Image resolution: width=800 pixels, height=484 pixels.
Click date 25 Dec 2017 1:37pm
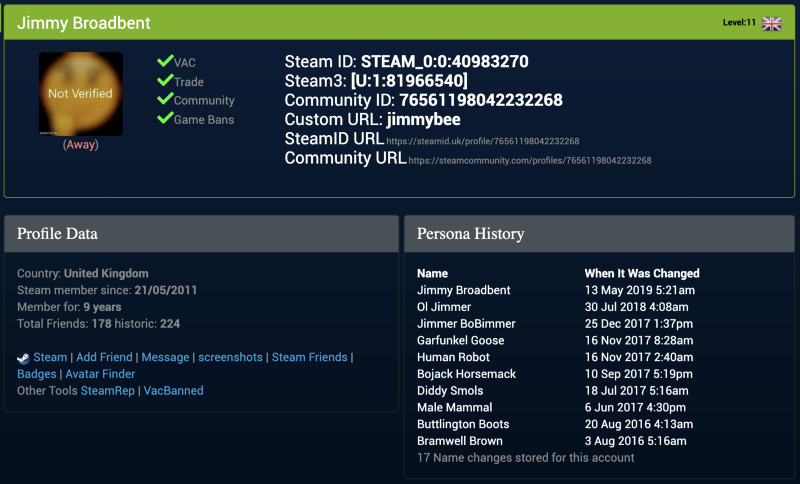click(x=639, y=324)
